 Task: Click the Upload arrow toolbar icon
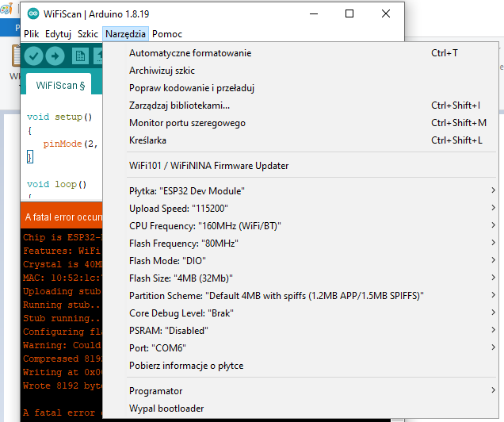click(x=55, y=56)
